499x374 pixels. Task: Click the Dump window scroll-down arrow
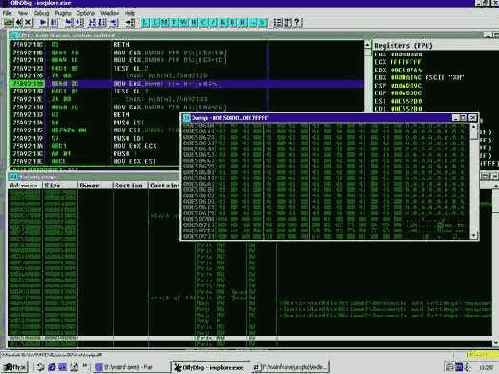(474, 235)
